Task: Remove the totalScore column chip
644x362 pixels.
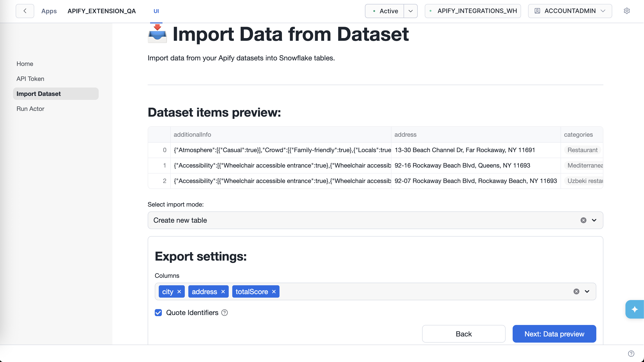Action: click(274, 291)
